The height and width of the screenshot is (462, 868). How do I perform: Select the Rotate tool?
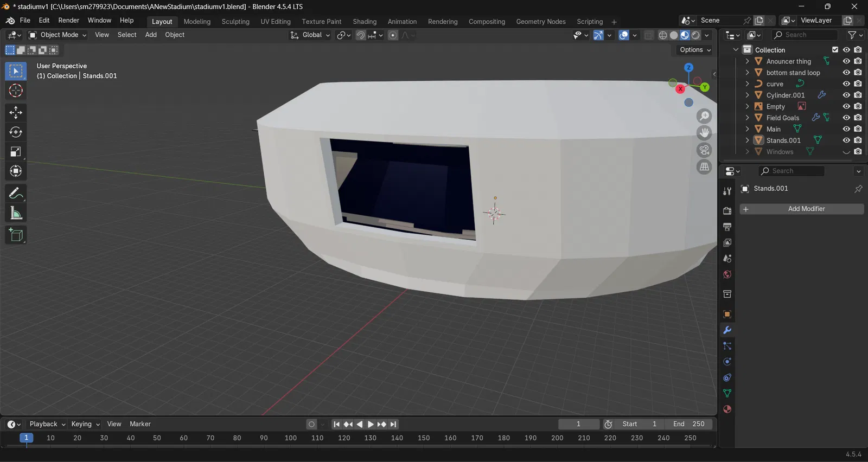pyautogui.click(x=16, y=132)
